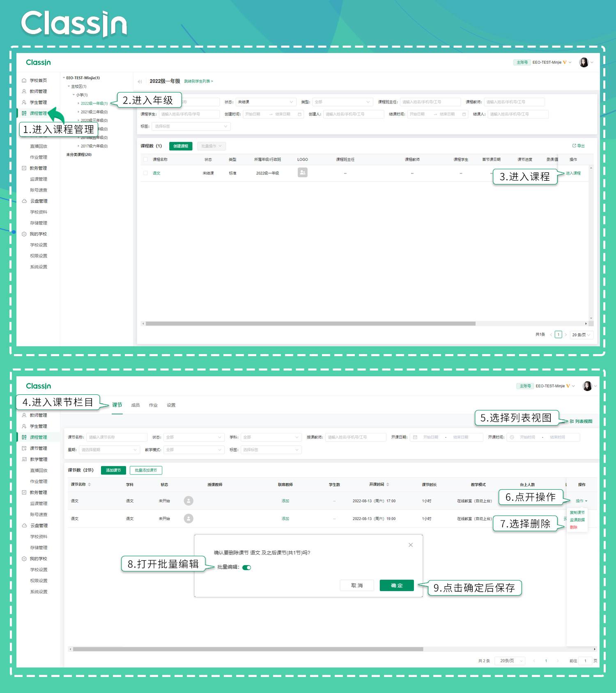Open 20条/页 page size dropdown in upper screenshot
Image resolution: width=616 pixels, height=693 pixels.
[581, 335]
